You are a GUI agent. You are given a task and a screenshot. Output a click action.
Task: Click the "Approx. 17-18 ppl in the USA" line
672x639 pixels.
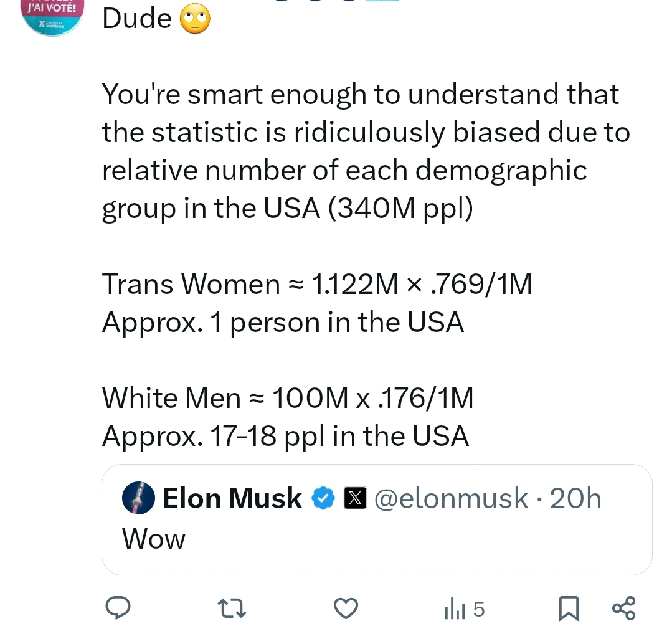(285, 436)
